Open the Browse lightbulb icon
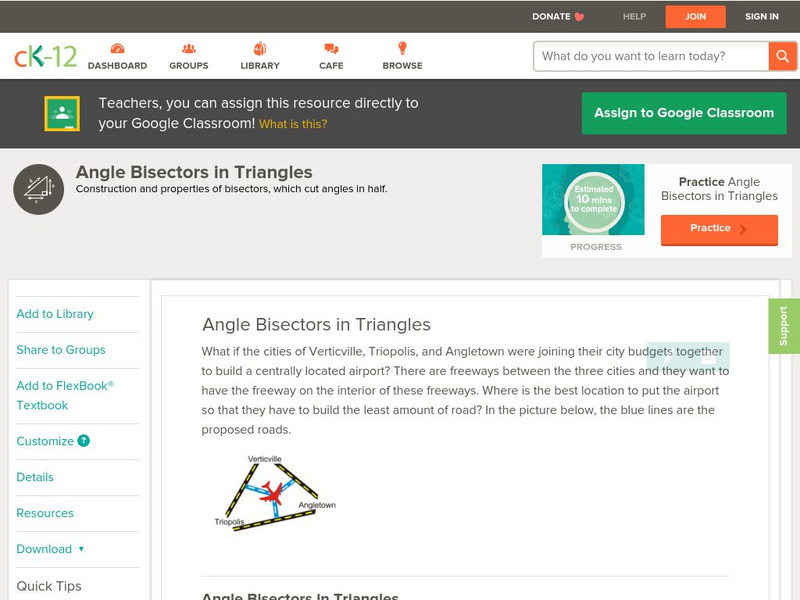The image size is (800, 600). (403, 48)
